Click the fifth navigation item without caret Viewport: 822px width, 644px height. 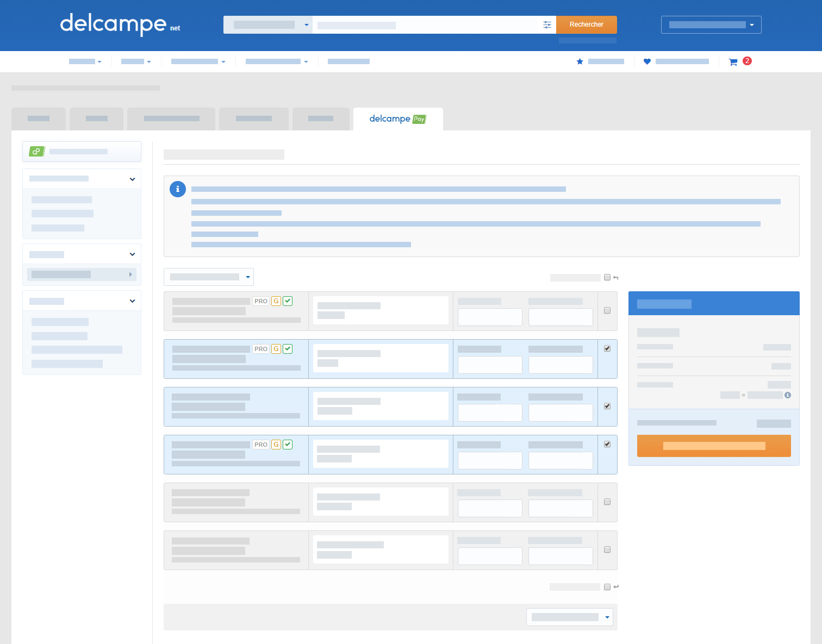pyautogui.click(x=348, y=61)
